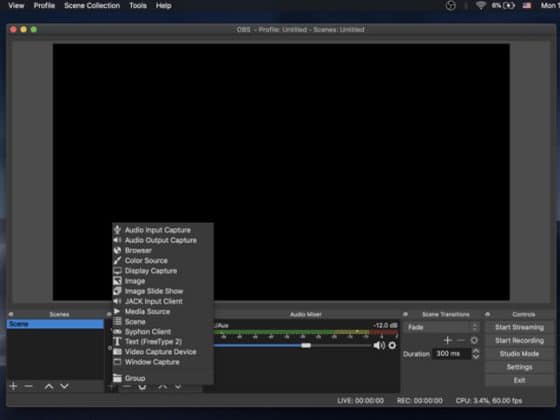Open the input language flag menu
The width and height of the screenshot is (560, 420).
click(x=527, y=5)
